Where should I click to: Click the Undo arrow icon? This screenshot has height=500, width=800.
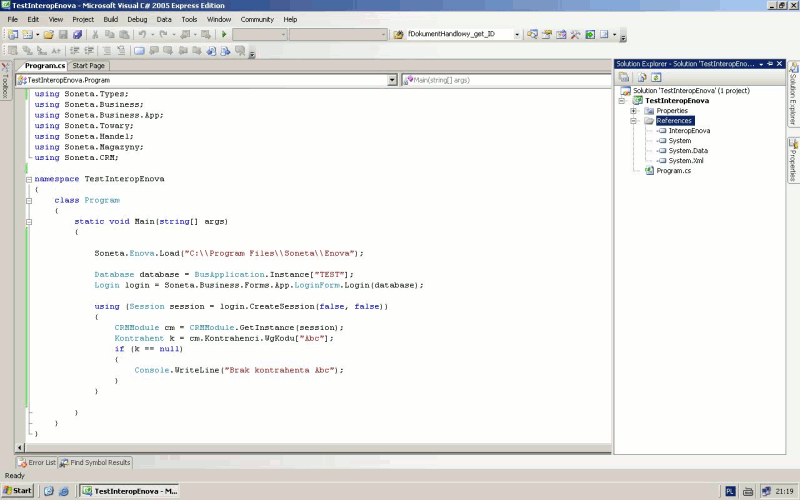[x=142, y=34]
